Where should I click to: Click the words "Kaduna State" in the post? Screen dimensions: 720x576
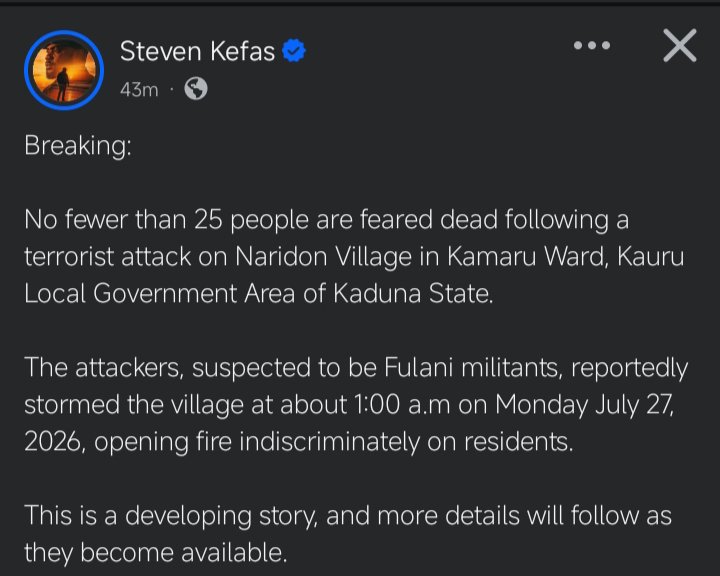[413, 293]
